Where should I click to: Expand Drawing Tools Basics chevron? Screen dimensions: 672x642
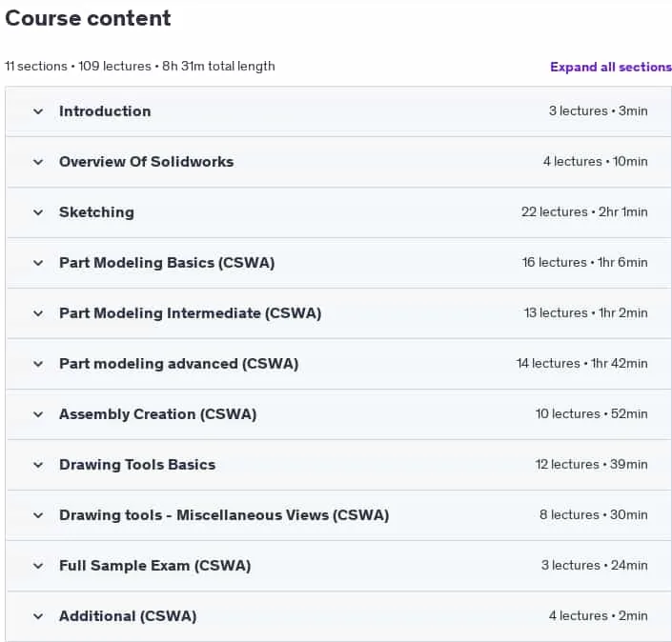(x=38, y=465)
